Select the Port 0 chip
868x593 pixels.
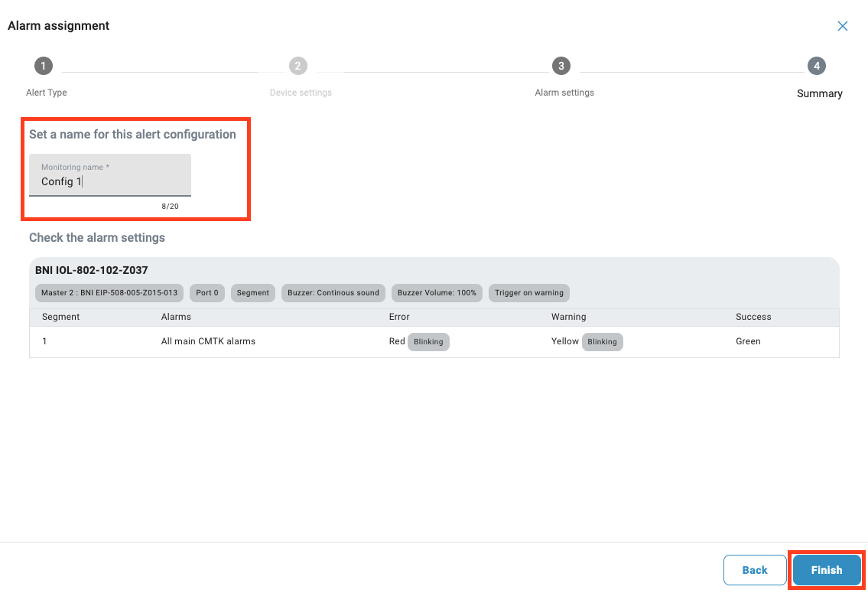[207, 292]
